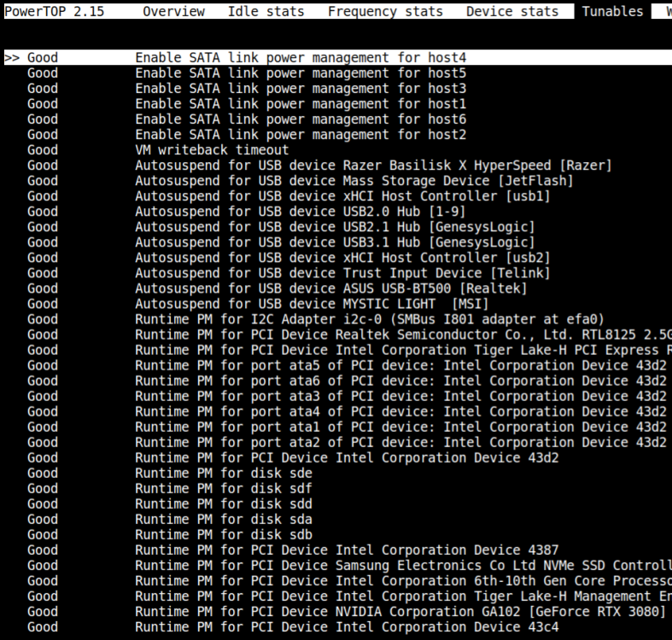Select SATA link power management host1 row
This screenshot has height=640, width=672.
pyautogui.click(x=247, y=103)
